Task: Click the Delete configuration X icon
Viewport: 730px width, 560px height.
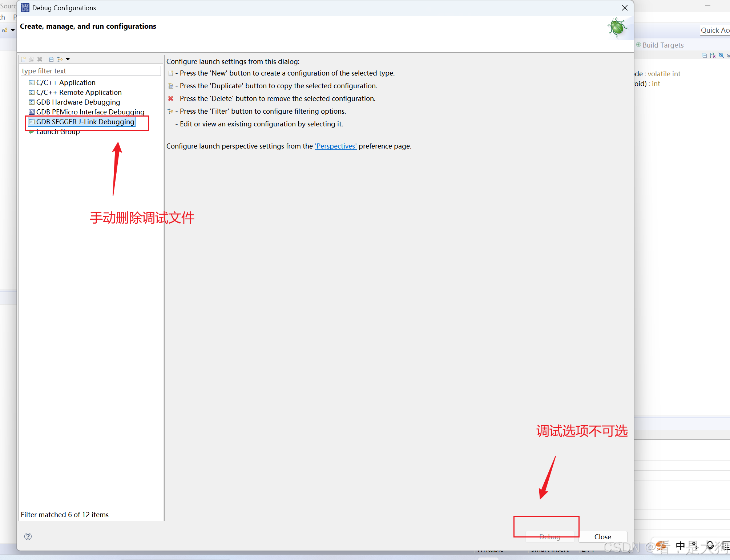Action: coord(40,59)
